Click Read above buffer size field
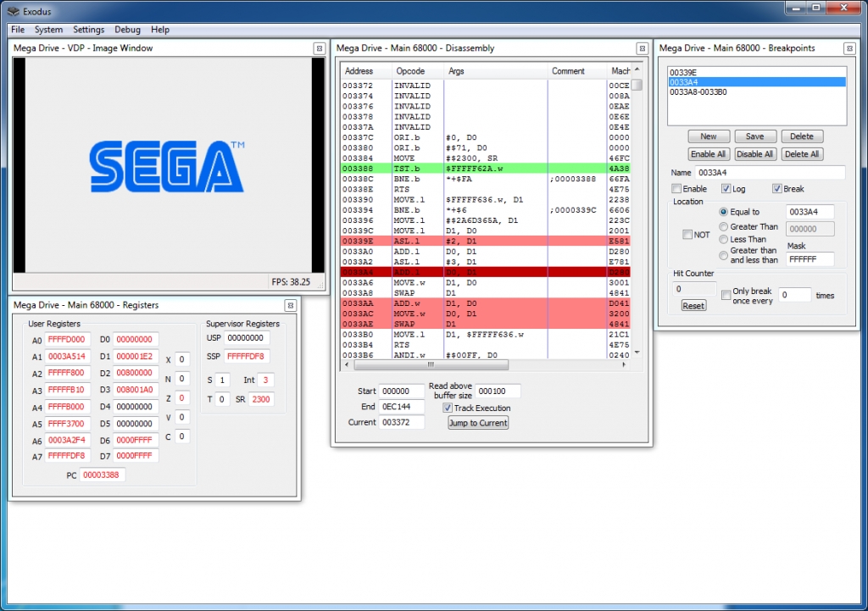The height and width of the screenshot is (611, 868). (x=497, y=392)
